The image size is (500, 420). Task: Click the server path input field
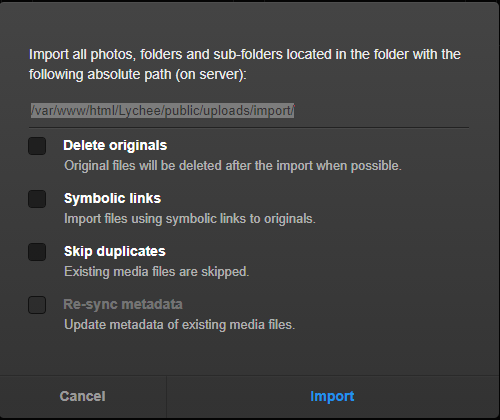(249, 111)
